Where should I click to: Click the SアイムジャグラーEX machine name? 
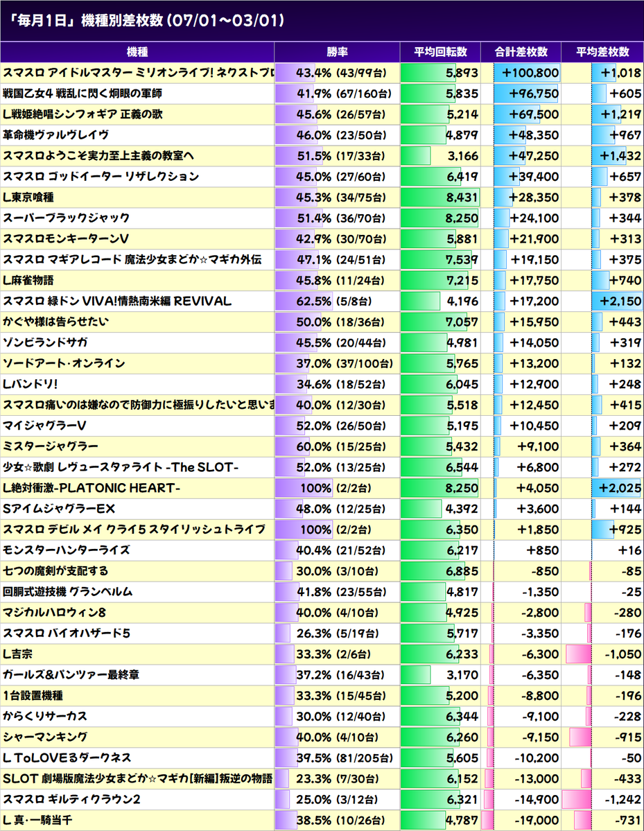pyautogui.click(x=59, y=509)
